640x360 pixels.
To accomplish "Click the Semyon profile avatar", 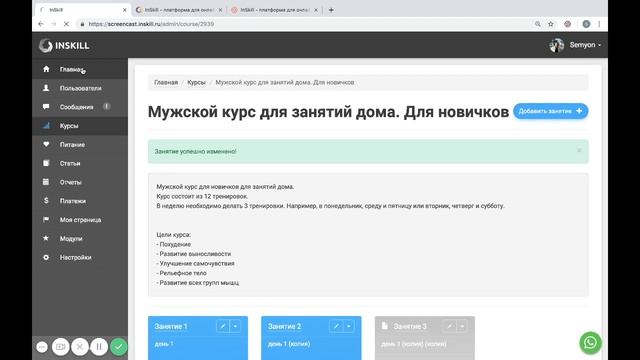I will click(x=556, y=45).
